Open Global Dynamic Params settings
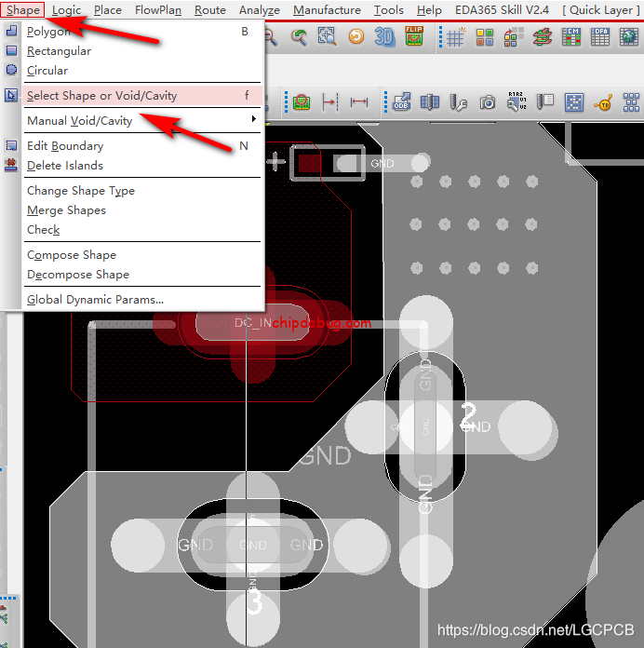 coord(95,300)
